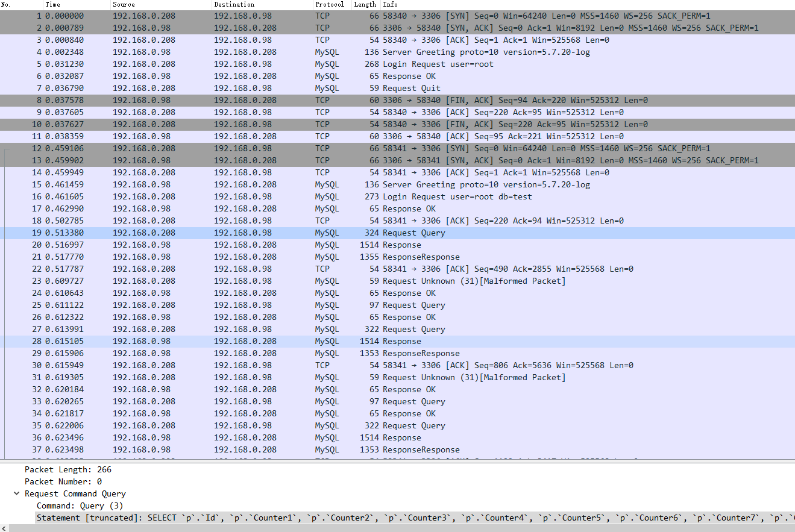Select packet 11 ACK Seq=95 Ack=221

pyautogui.click(x=397, y=136)
